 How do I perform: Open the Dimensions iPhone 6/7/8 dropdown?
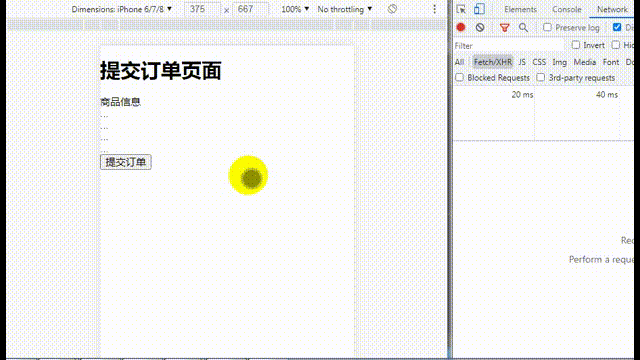[x=122, y=9]
